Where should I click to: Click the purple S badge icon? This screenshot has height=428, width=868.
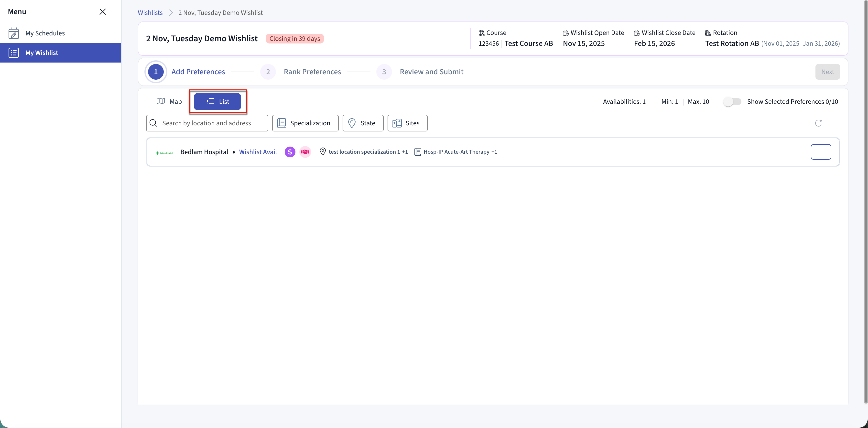coord(290,152)
